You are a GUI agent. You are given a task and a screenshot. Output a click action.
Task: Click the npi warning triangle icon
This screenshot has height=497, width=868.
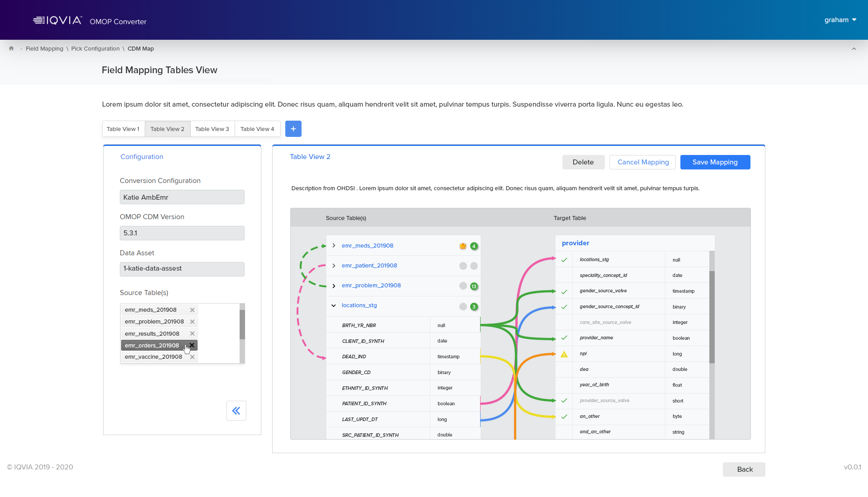(564, 354)
